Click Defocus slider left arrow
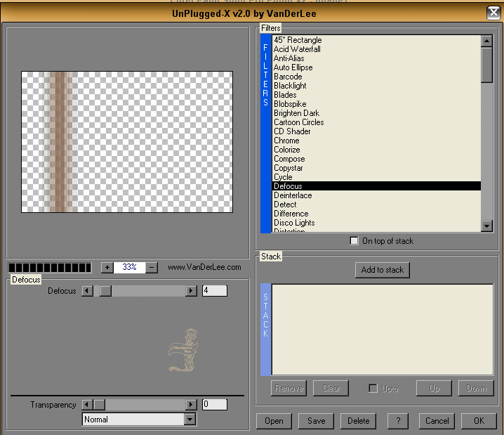 pos(87,291)
